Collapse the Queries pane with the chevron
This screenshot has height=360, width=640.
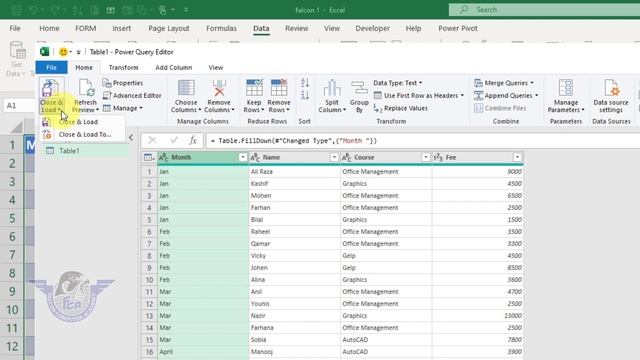(x=131, y=138)
